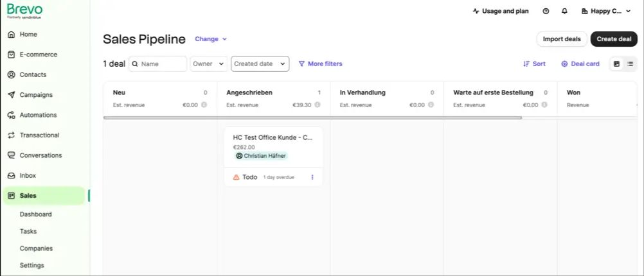
Task: Open the deal card three-dot menu
Action: pos(312,177)
